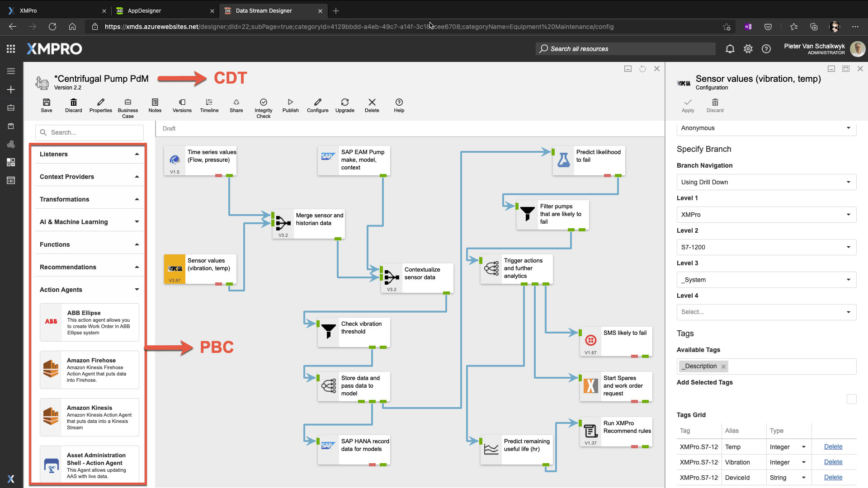Image resolution: width=868 pixels, height=488 pixels.
Task: Publish the data stream
Action: 290,106
